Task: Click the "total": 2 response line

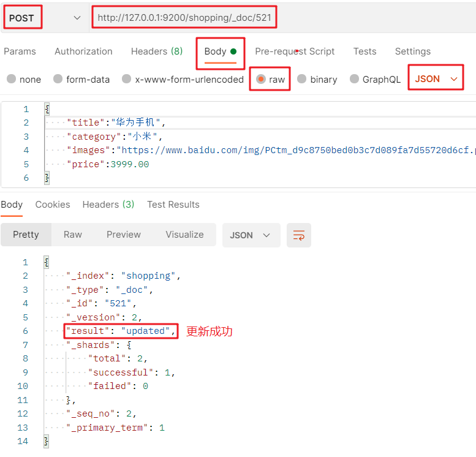Action: coord(118,358)
